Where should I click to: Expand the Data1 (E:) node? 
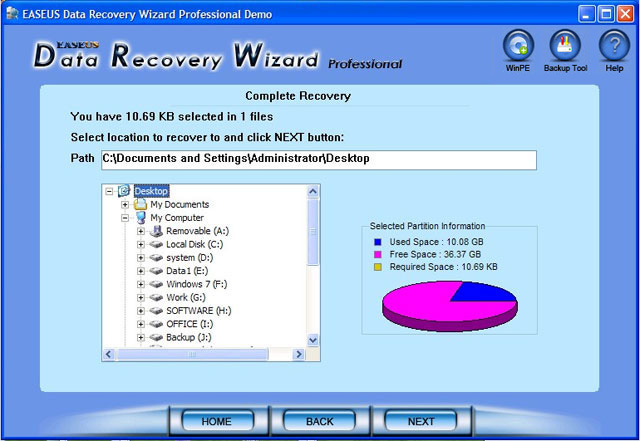(141, 271)
